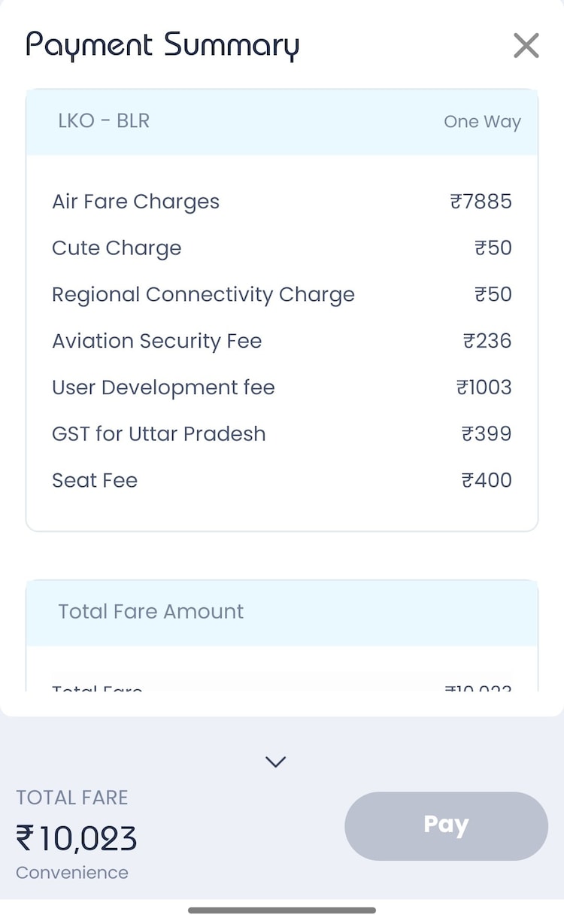The width and height of the screenshot is (564, 924).
Task: Select the Aviation Security Fee entry
Action: 157,341
